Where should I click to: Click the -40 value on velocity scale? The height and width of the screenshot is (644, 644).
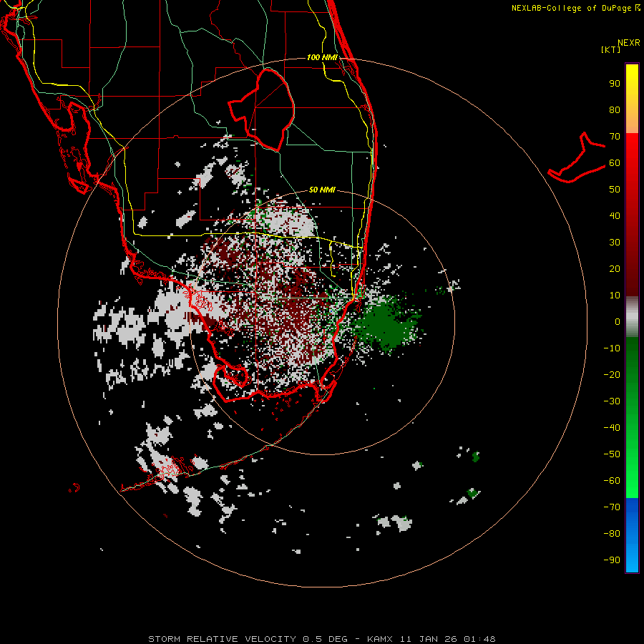612,428
